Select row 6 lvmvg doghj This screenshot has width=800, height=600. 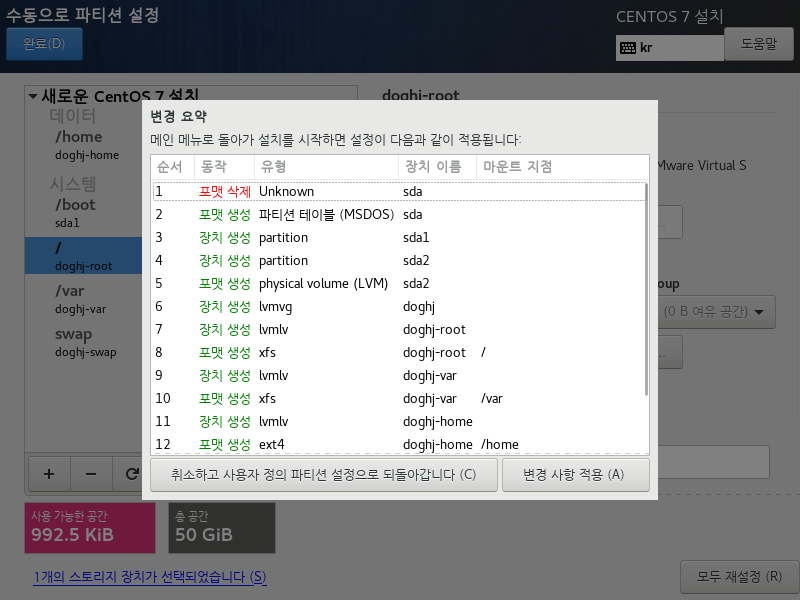[x=398, y=306]
